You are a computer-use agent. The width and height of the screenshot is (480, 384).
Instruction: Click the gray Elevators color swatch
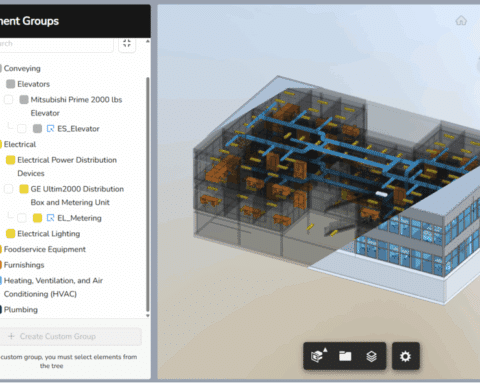11,84
